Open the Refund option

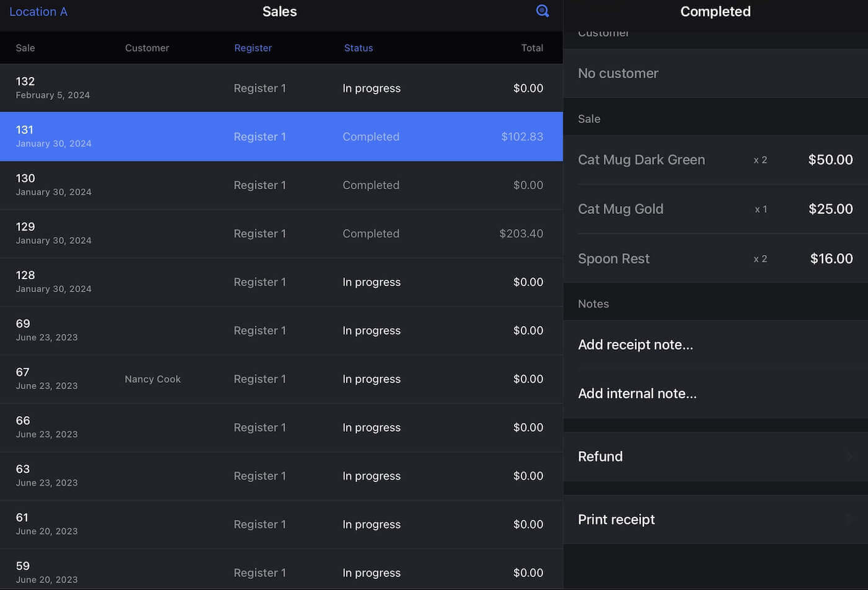tap(715, 457)
